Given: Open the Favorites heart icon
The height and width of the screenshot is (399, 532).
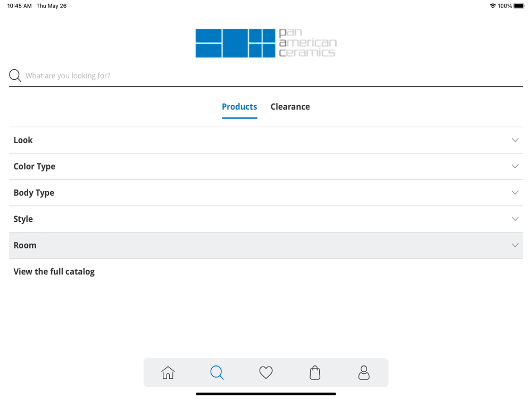Looking at the screenshot, I should (266, 372).
